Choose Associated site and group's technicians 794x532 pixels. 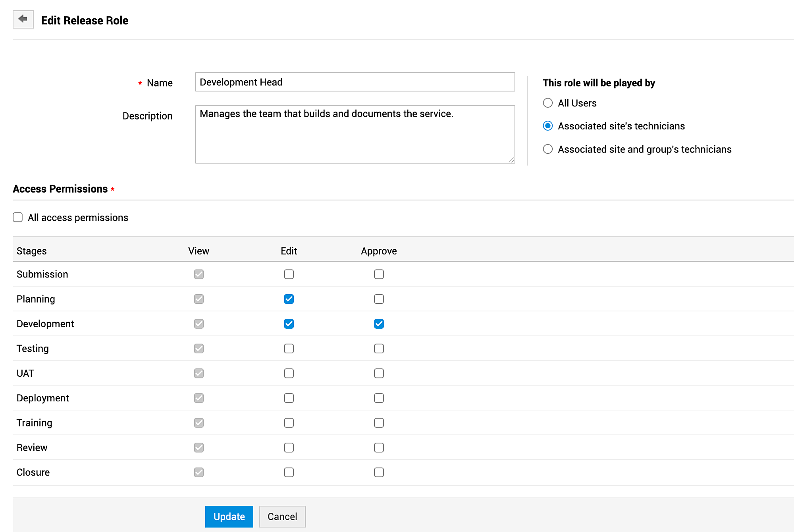[547, 149]
